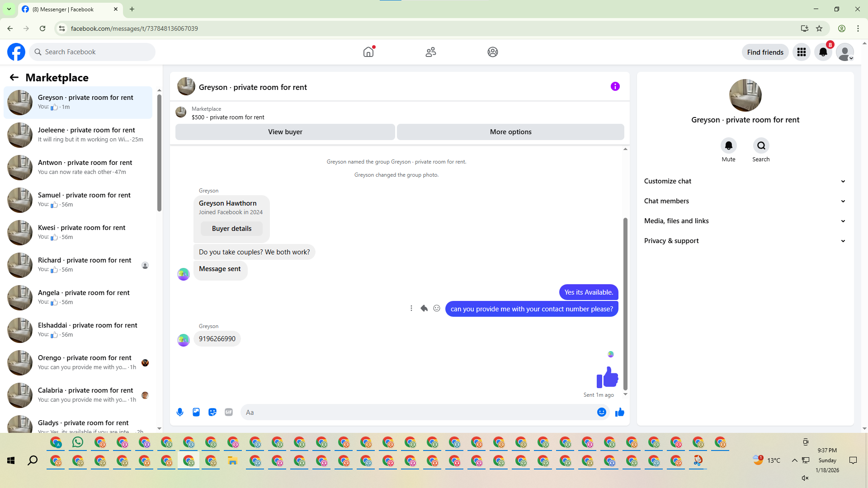Click the reply arrow on contact number message

[424, 308]
